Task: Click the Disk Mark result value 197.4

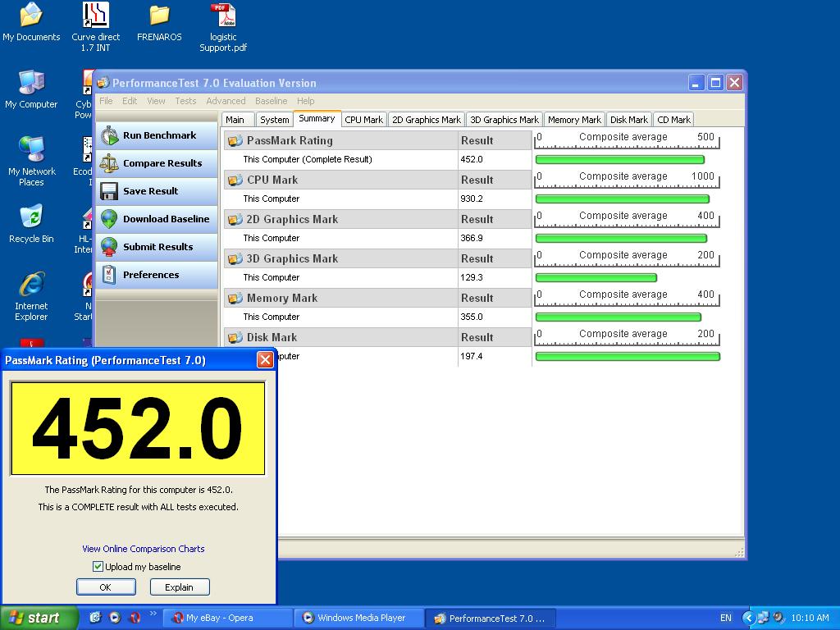Action: tap(472, 356)
